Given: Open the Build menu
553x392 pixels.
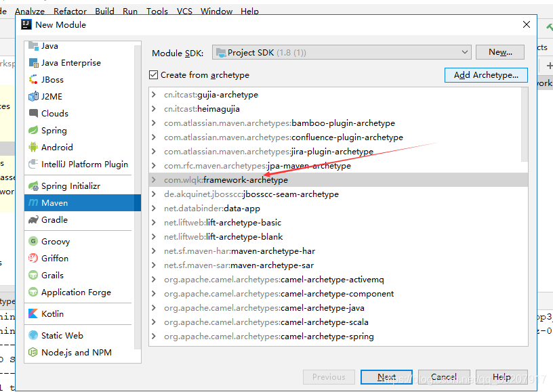Looking at the screenshot, I should 104,11.
